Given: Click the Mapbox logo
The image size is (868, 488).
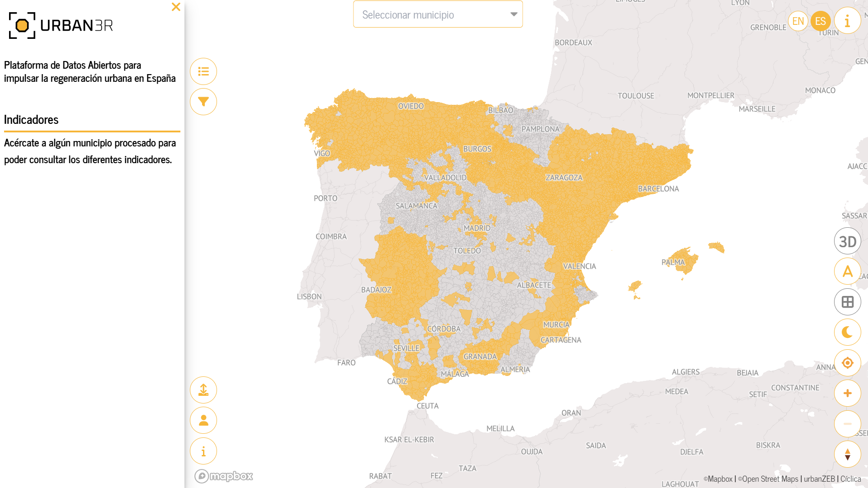Looking at the screenshot, I should pyautogui.click(x=224, y=476).
